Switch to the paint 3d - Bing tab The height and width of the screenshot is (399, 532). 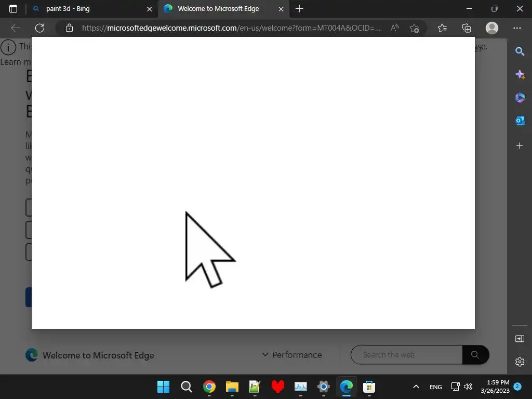tap(91, 9)
